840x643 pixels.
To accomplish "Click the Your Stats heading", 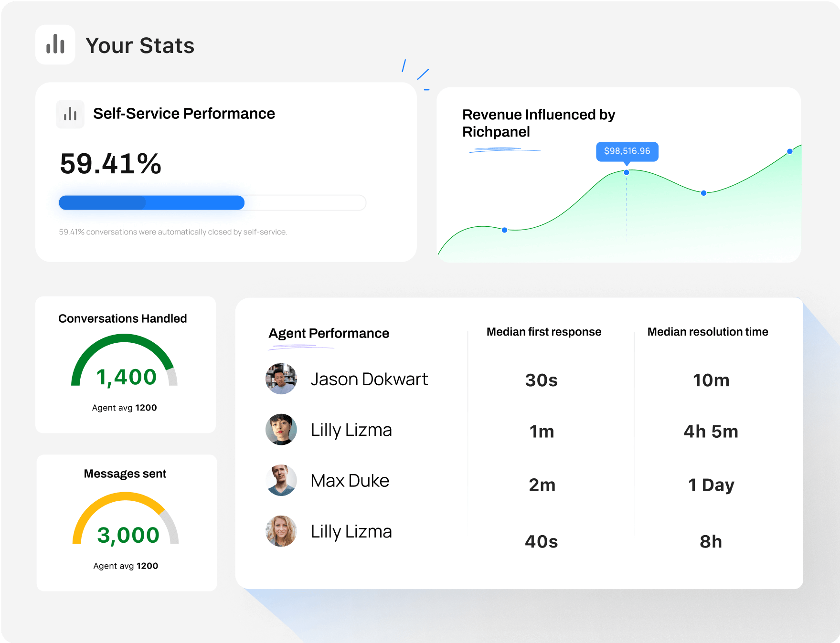I will [140, 46].
